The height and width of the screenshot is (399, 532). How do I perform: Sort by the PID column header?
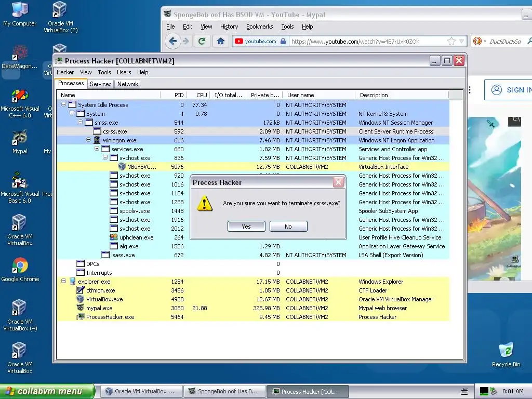pos(174,95)
